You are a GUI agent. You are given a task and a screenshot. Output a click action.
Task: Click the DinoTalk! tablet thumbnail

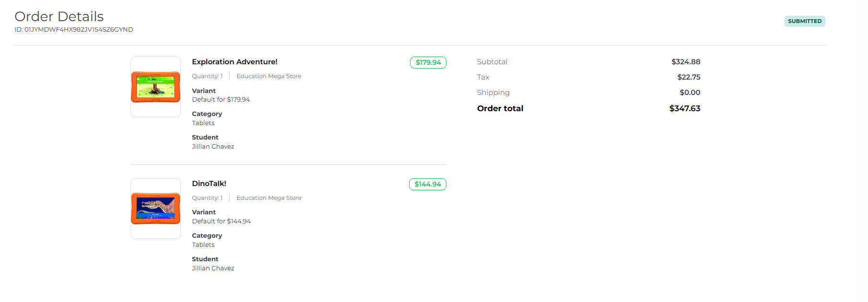pyautogui.click(x=155, y=209)
